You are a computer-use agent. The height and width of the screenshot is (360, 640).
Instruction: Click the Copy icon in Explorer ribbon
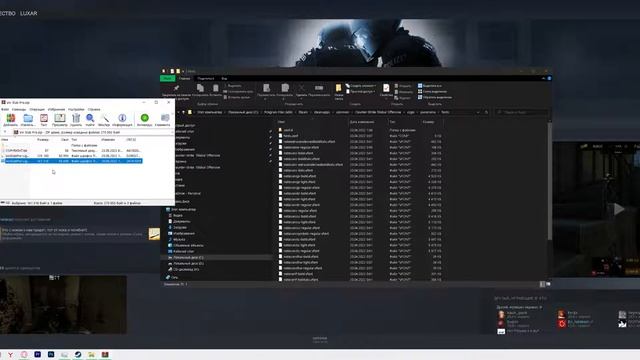click(200, 88)
